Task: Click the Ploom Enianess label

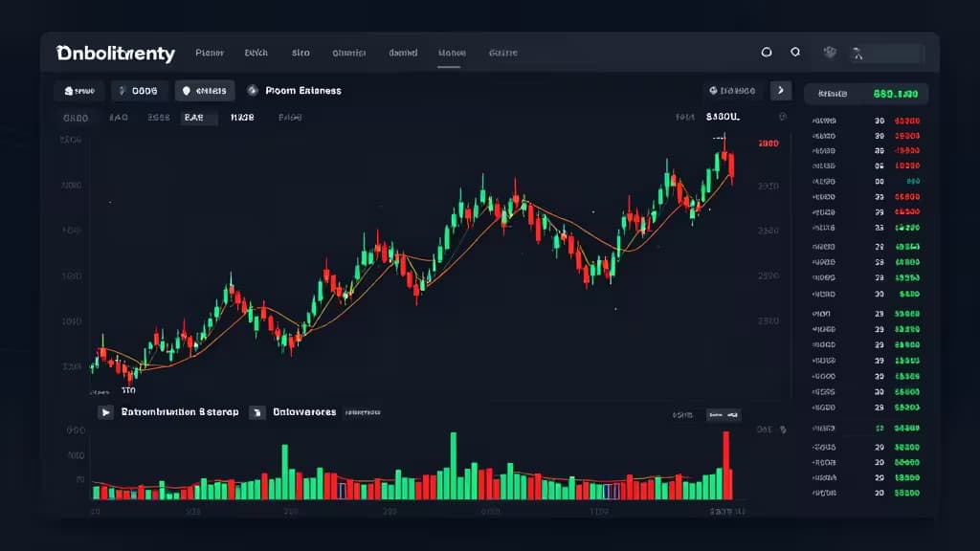Action: coord(303,91)
